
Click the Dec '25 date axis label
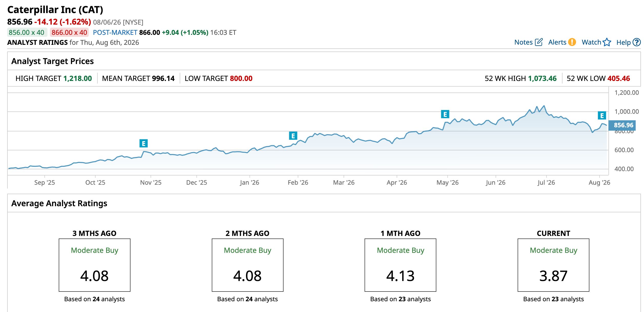coord(197,183)
